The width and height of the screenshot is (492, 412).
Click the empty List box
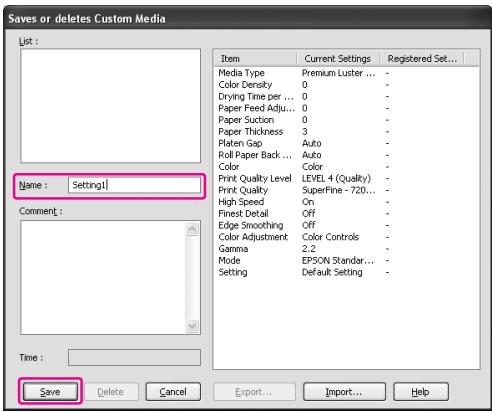click(111, 106)
